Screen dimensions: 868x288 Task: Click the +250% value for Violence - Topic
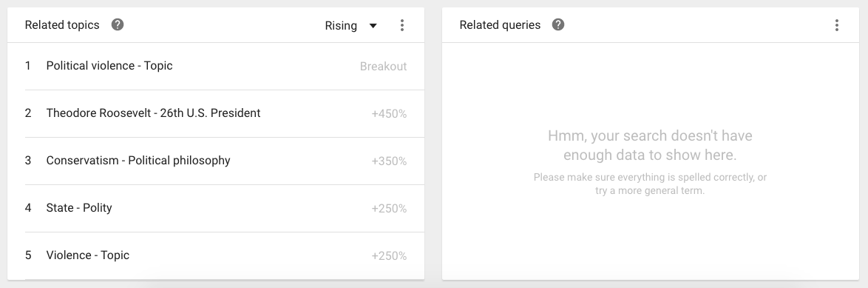point(389,256)
